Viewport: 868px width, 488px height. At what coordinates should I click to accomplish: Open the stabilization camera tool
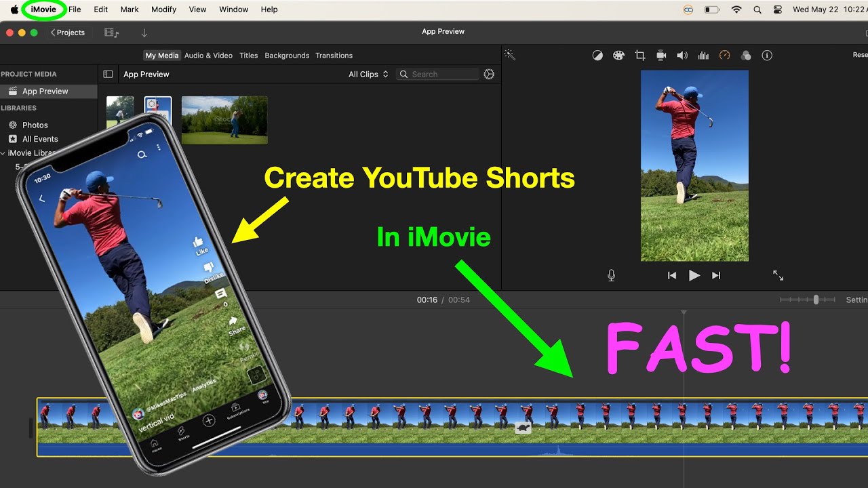(661, 56)
